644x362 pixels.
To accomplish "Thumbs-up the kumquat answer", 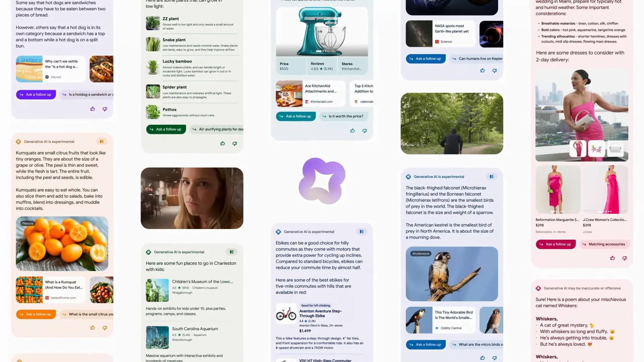I will coord(93,328).
